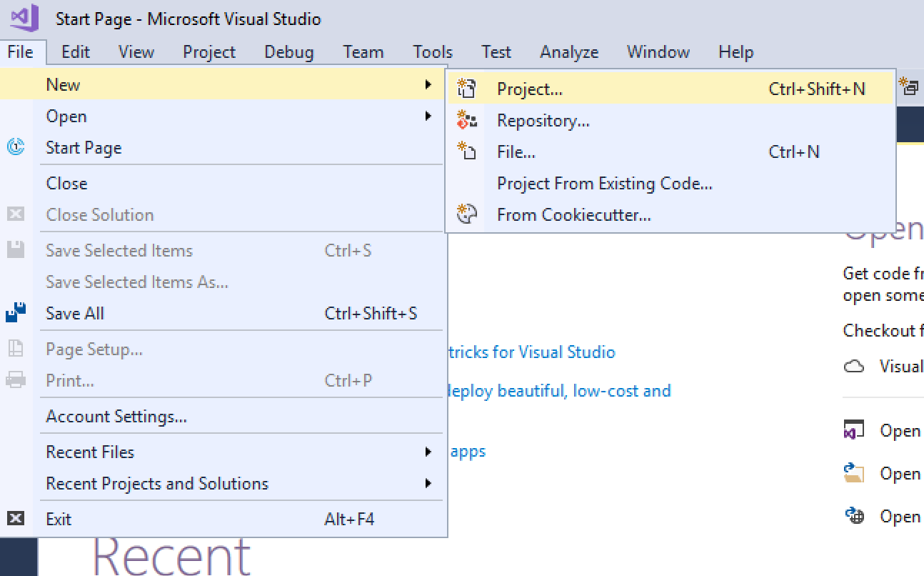Click the open folder icon on Start Page
Screen dimensions: 924x576
(854, 473)
